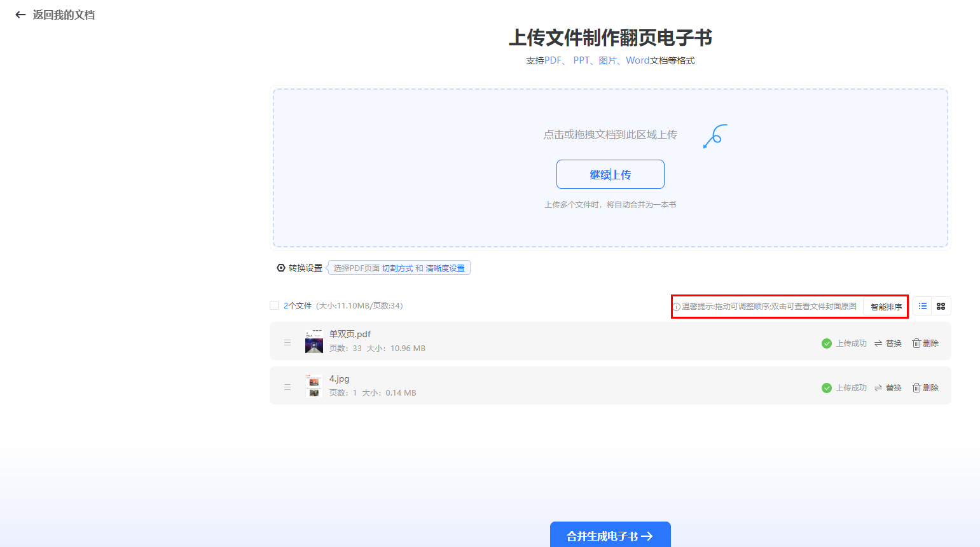980x547 pixels.
Task: Replace the 4.jpg file
Action: (888, 387)
